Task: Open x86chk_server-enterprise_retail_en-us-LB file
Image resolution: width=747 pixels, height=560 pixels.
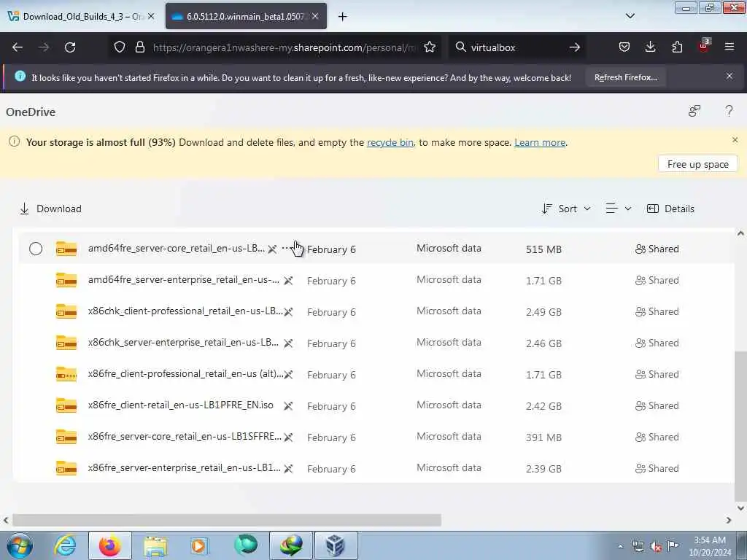Action: click(x=183, y=343)
